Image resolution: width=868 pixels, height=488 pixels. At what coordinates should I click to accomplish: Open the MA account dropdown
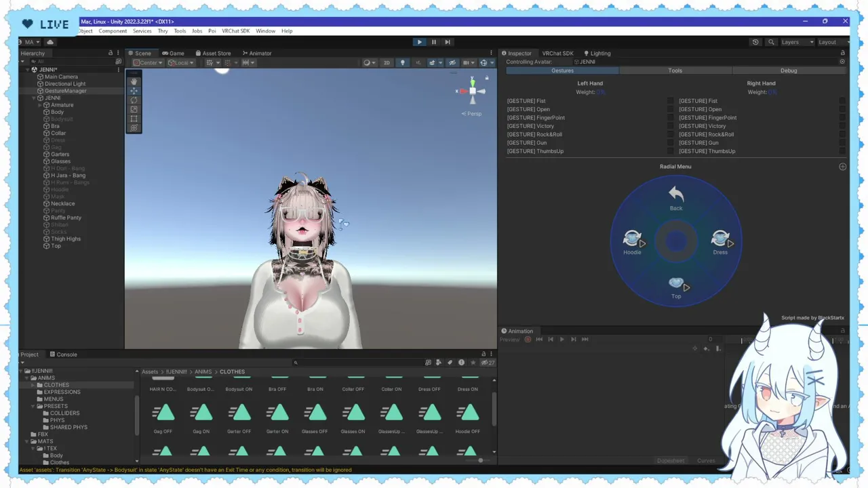(30, 42)
